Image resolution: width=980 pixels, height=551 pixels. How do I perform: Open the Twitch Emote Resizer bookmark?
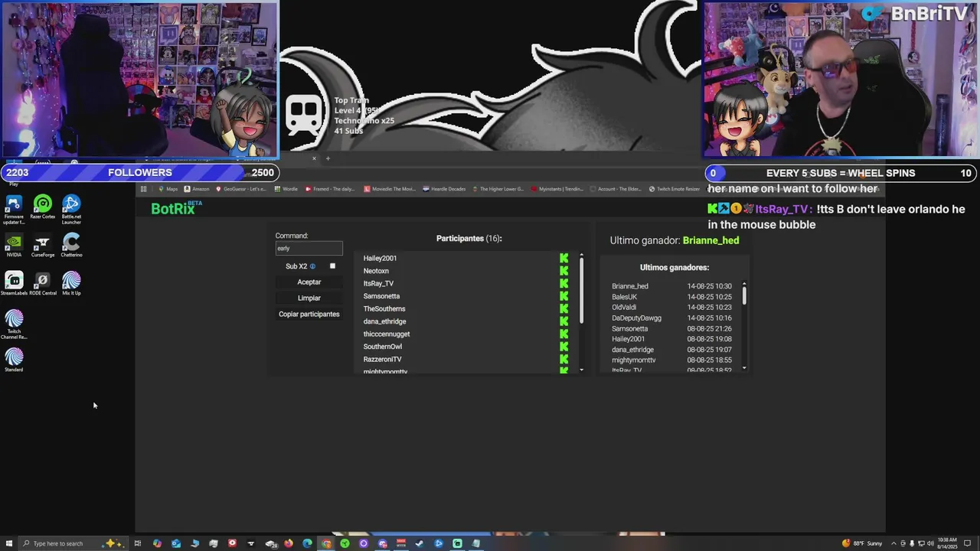pyautogui.click(x=675, y=189)
